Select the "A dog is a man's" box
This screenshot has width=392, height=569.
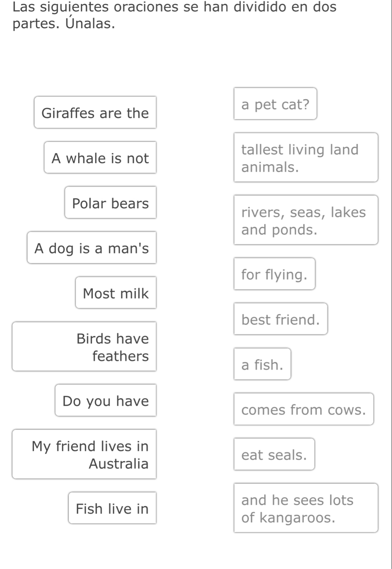(92, 248)
